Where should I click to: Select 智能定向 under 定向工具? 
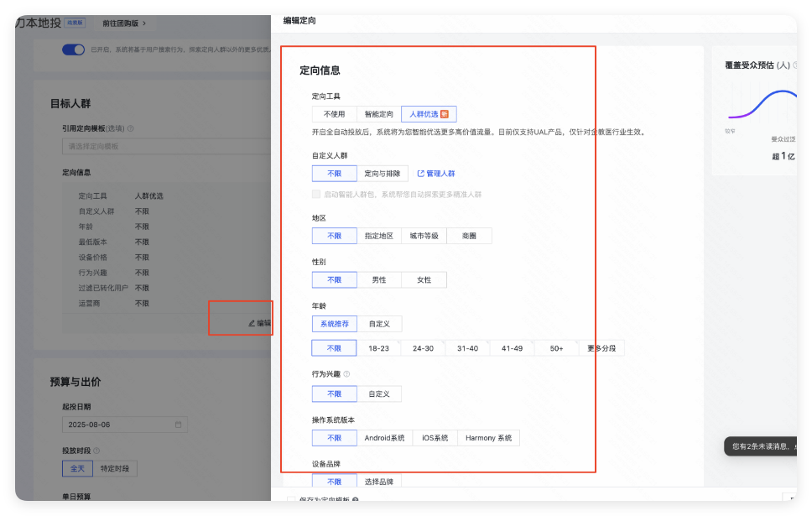tap(378, 114)
